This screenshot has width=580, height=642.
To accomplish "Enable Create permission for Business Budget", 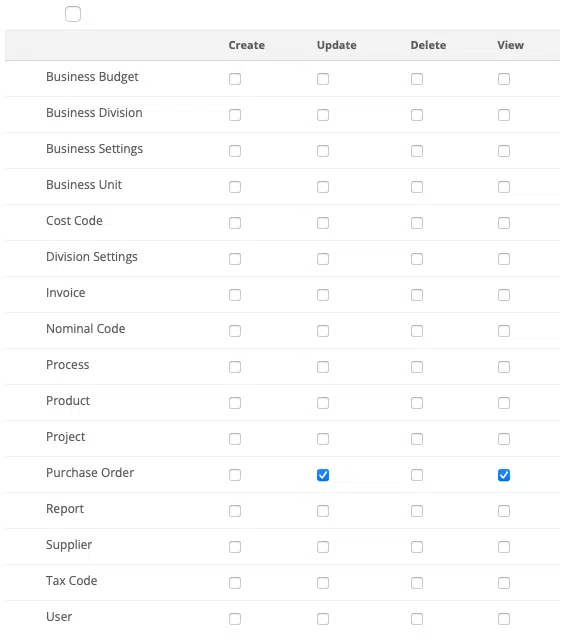I will [235, 79].
